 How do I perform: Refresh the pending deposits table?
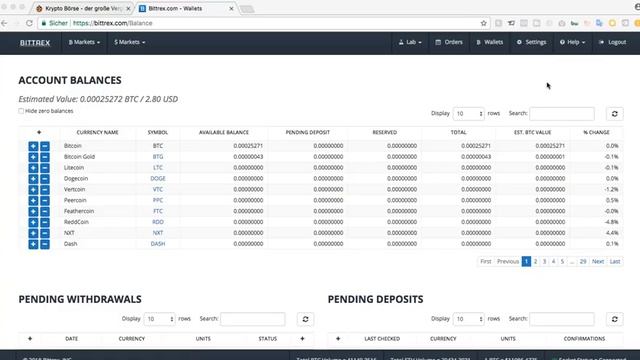click(615, 319)
